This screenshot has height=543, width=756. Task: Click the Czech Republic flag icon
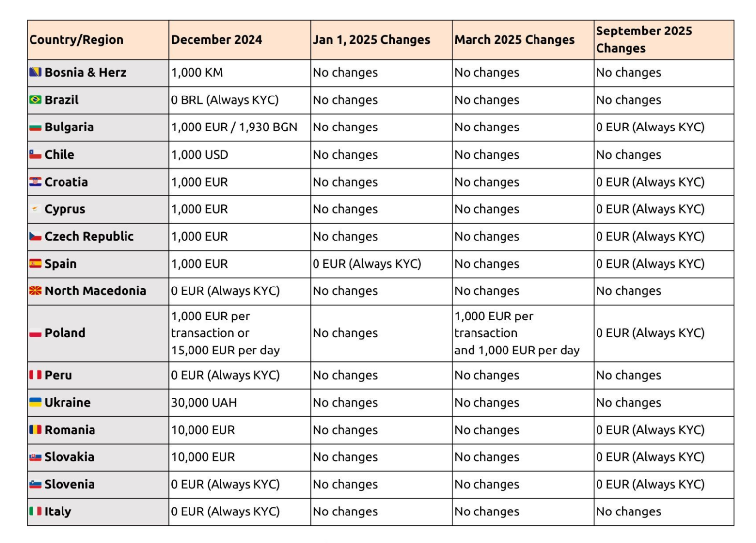[x=35, y=237]
